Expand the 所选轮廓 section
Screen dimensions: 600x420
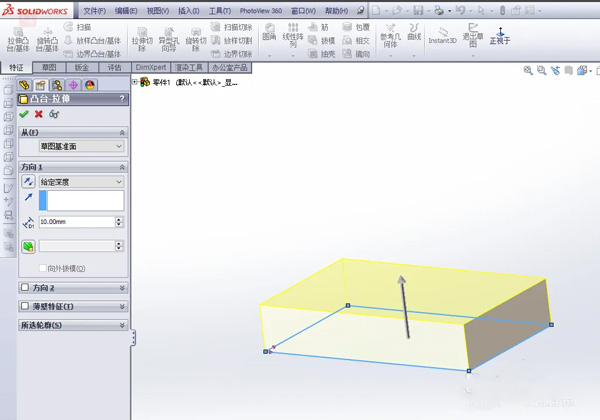click(x=122, y=325)
